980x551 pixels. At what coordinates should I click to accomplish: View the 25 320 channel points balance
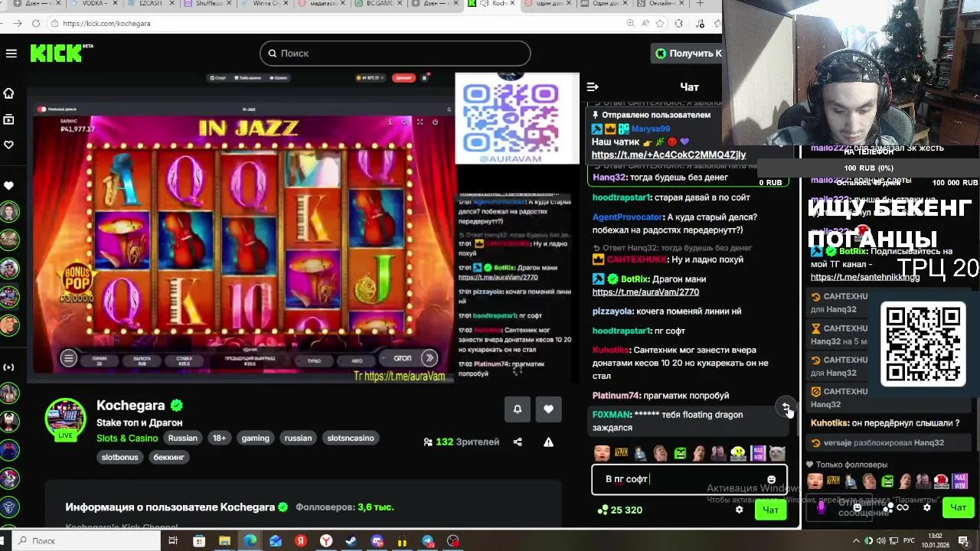click(620, 510)
